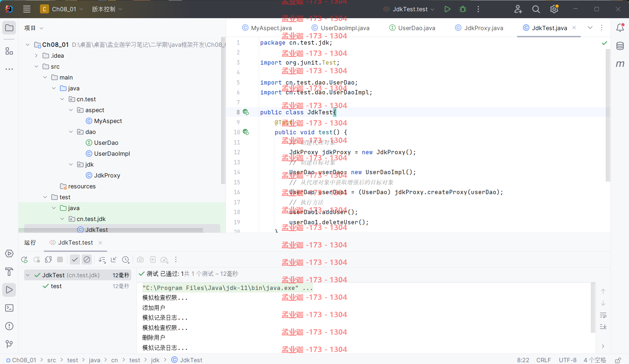Open Project tool window folder icon
This screenshot has height=364, width=629.
coord(9,28)
